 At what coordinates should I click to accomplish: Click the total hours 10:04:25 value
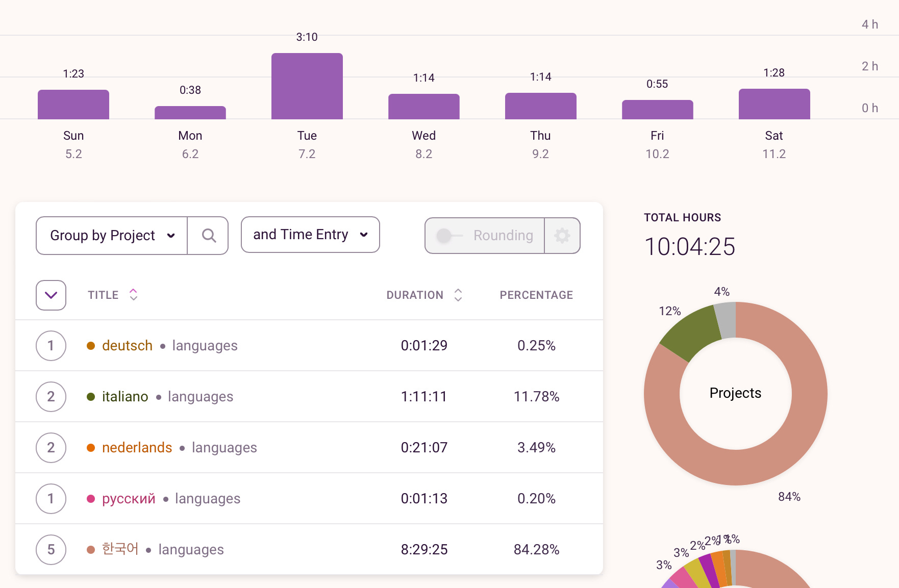[689, 247]
